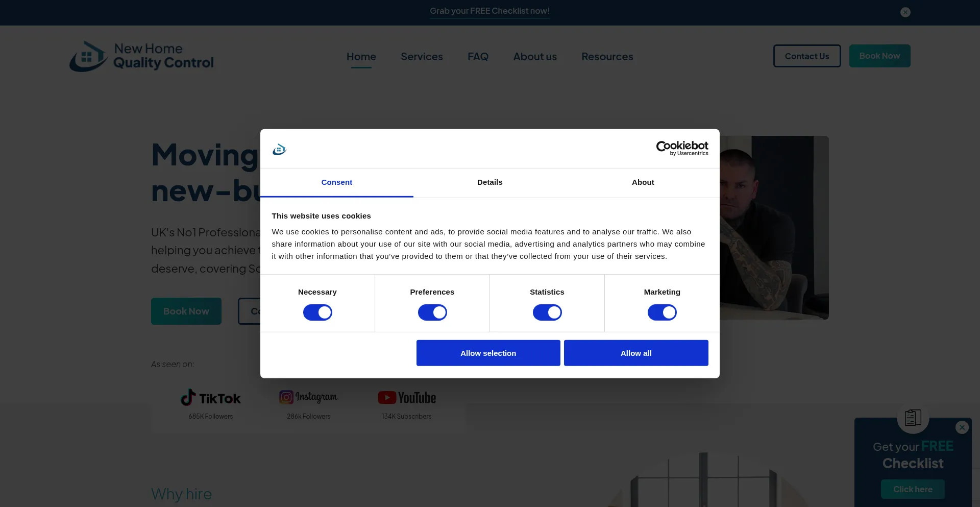980x507 pixels.
Task: Click the Allow all button
Action: click(x=636, y=353)
